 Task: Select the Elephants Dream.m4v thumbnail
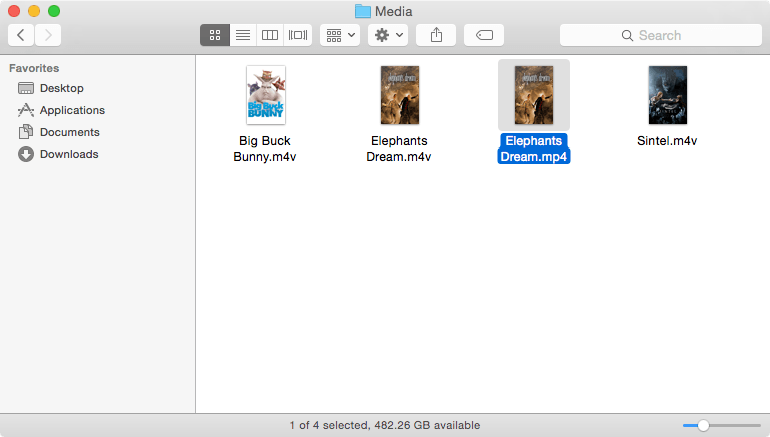pos(399,96)
